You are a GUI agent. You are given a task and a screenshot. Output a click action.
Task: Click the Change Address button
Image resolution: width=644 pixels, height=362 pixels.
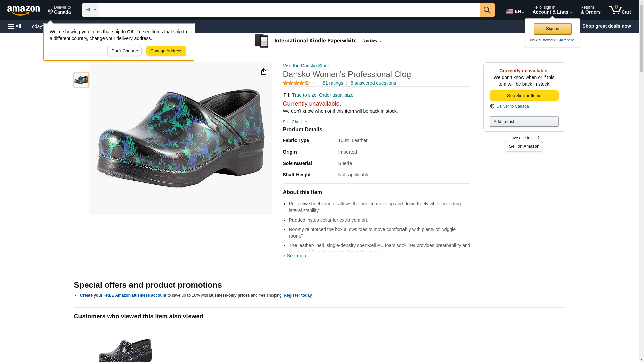pyautogui.click(x=166, y=51)
